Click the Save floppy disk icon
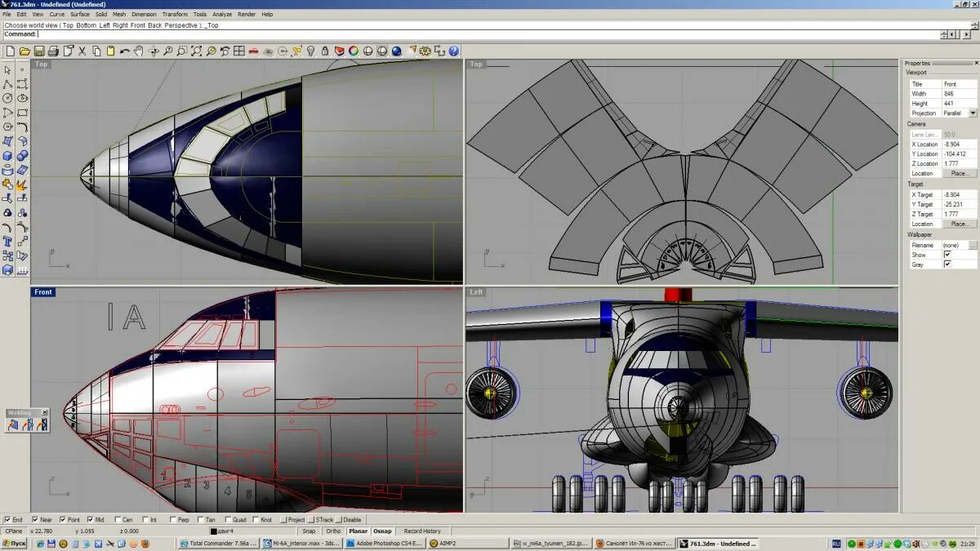The height and width of the screenshot is (551, 980). coord(38,51)
